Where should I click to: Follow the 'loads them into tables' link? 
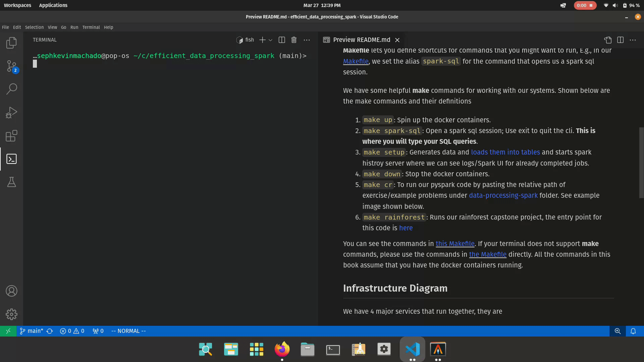[x=505, y=152]
